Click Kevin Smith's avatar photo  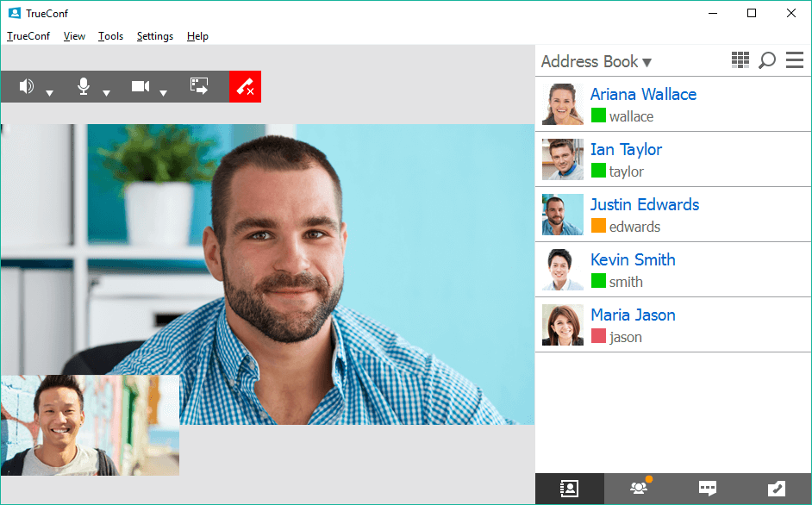tap(562, 270)
